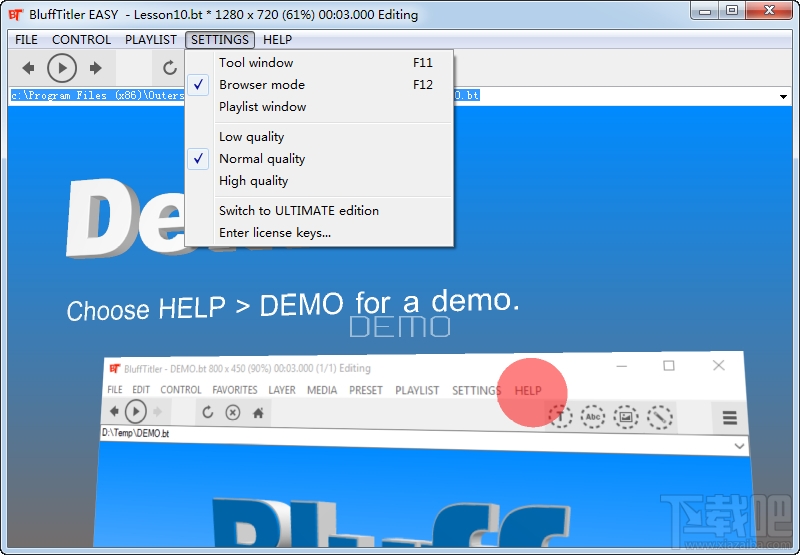Click the refresh icon in the toolbar

[170, 68]
